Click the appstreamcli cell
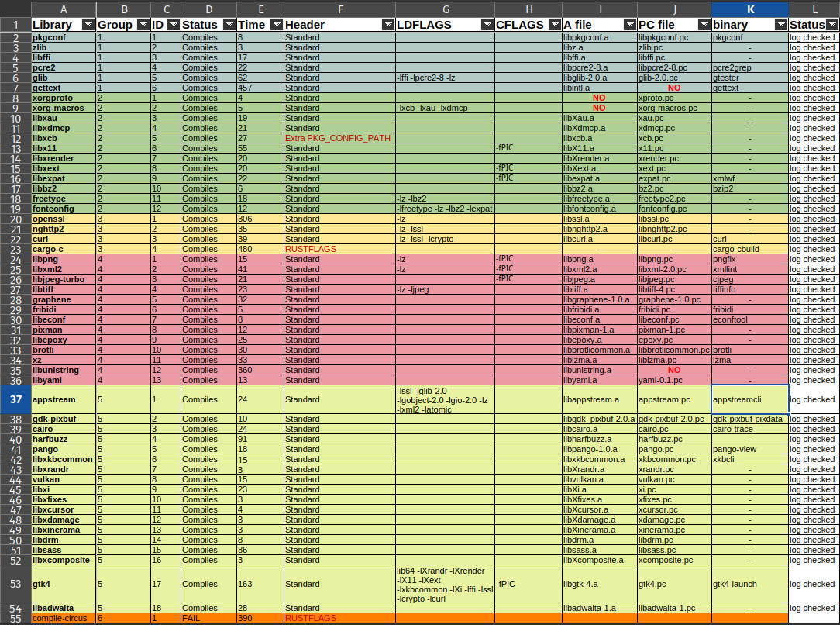840x625 pixels. click(x=749, y=399)
